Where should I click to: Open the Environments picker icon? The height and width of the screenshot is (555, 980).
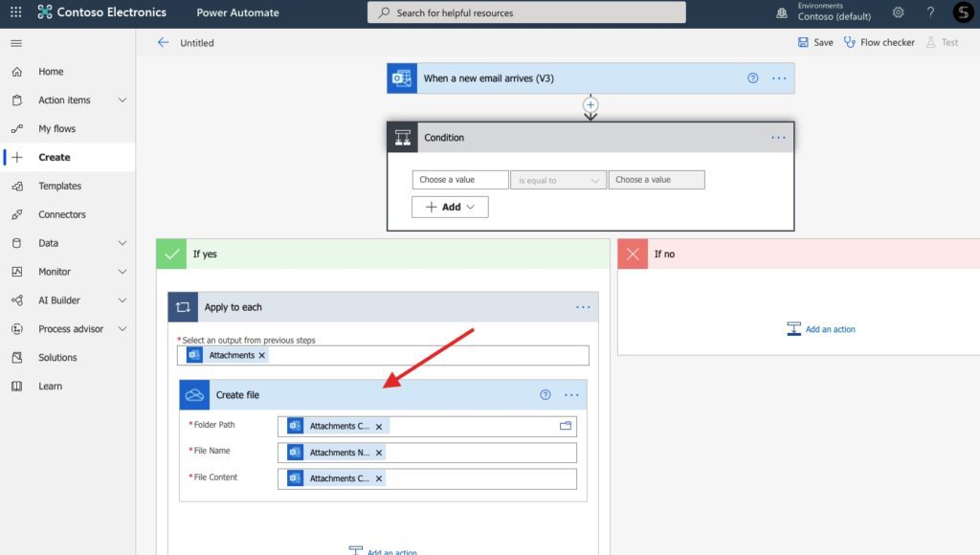coord(782,12)
